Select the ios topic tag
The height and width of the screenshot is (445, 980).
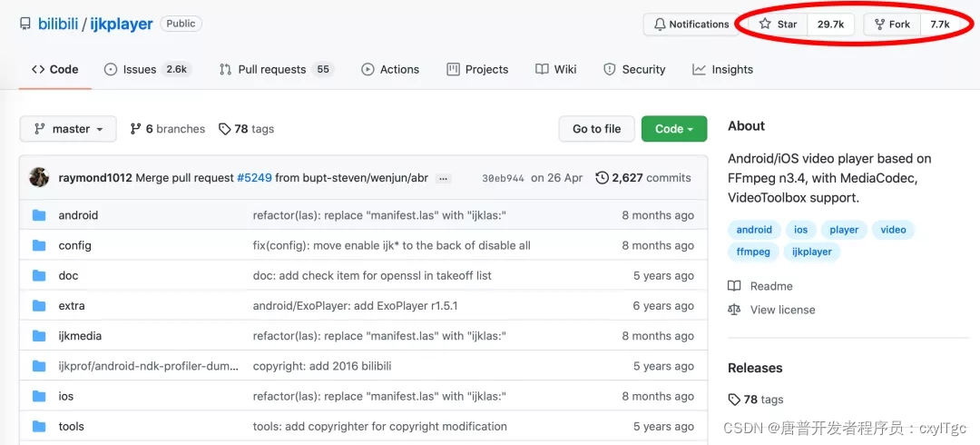click(800, 230)
